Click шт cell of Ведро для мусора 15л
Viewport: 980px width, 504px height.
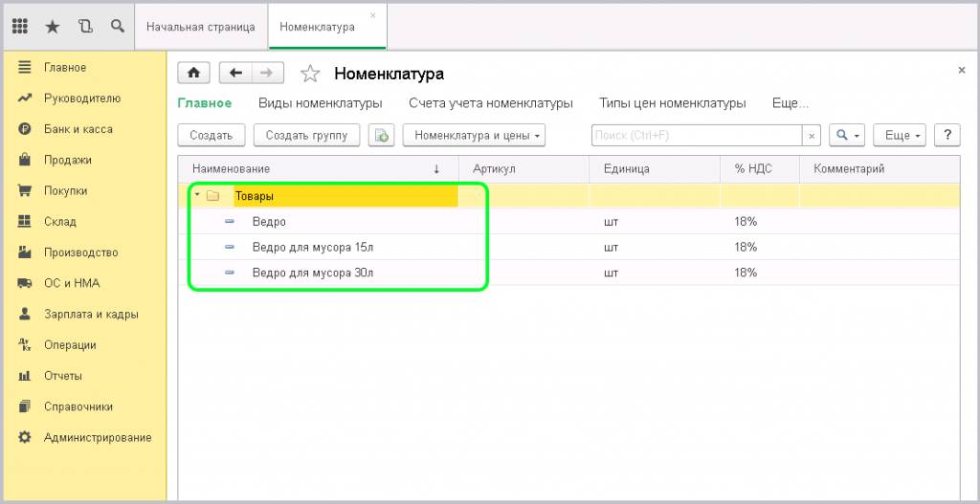(655, 247)
